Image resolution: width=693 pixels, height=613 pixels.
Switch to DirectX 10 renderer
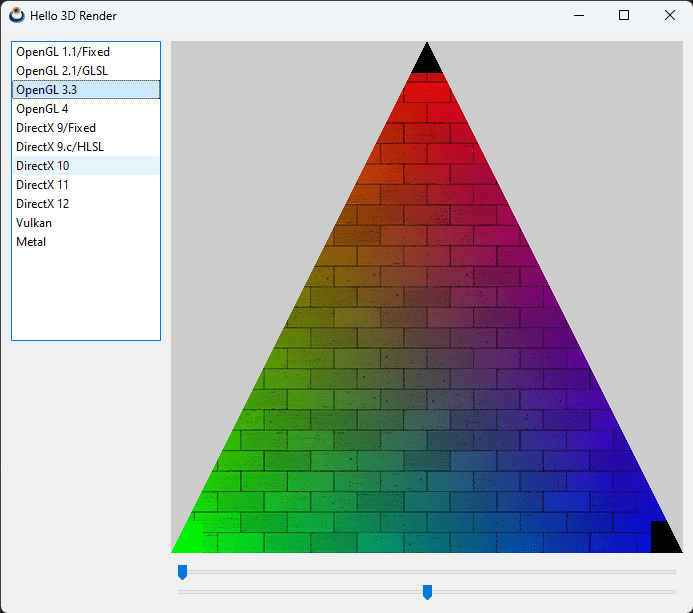43,166
